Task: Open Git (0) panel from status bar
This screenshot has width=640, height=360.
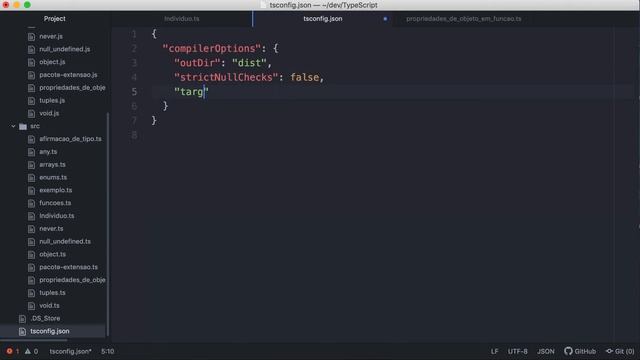Action: pos(620,351)
